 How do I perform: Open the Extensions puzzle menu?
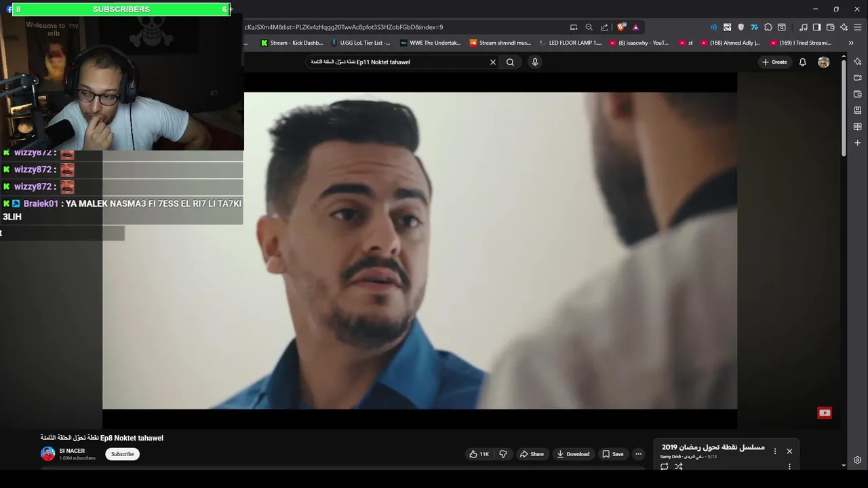click(x=768, y=27)
